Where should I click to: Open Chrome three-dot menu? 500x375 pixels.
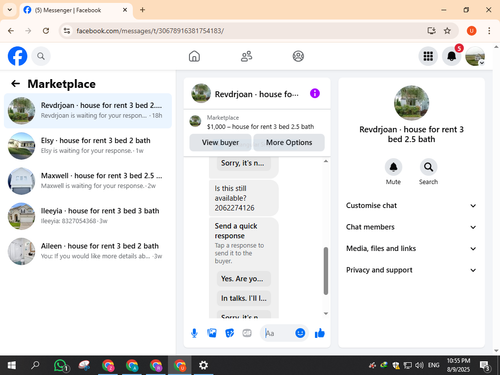489,31
